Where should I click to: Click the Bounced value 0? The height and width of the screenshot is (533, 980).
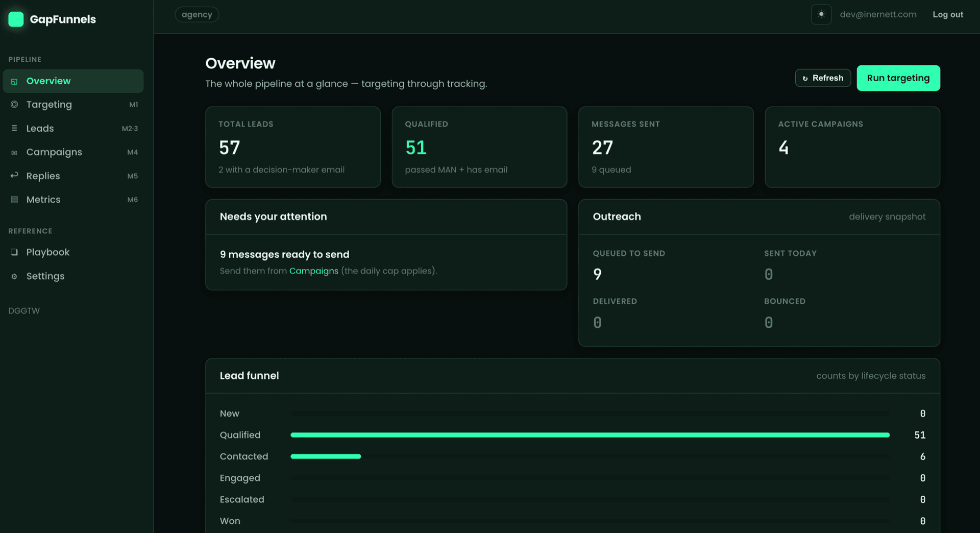tap(769, 323)
